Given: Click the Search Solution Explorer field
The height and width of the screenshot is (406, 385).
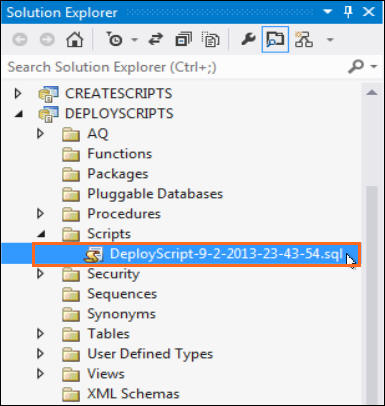Looking at the screenshot, I should pyautogui.click(x=176, y=67).
